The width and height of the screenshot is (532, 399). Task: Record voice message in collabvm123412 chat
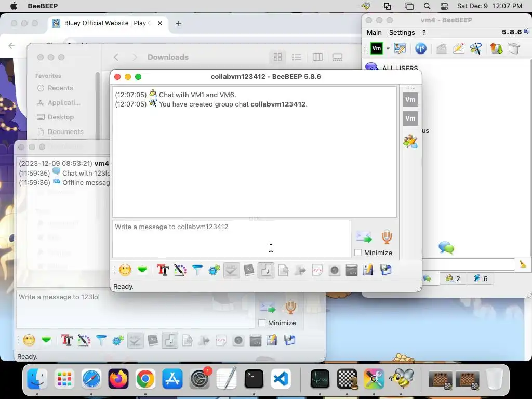point(387,237)
